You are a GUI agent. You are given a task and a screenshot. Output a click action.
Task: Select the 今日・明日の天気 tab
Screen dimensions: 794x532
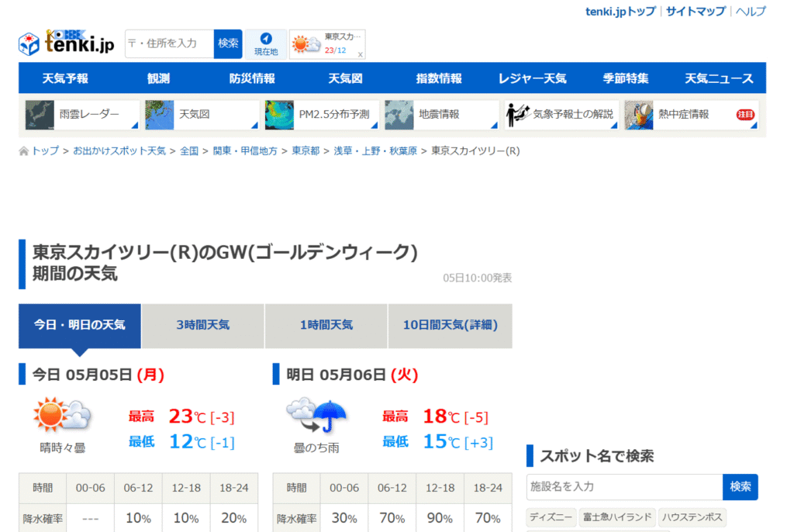(80, 326)
